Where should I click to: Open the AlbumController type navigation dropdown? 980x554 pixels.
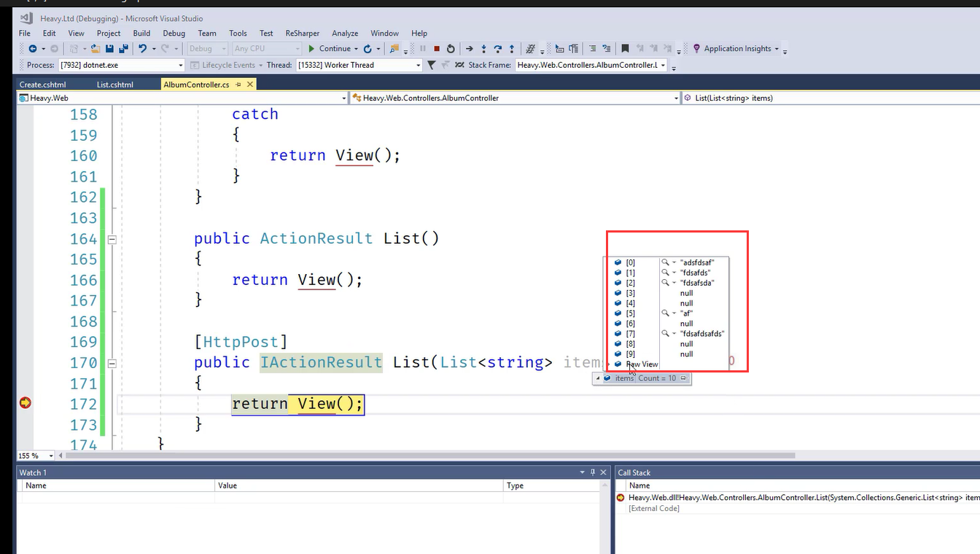point(677,98)
